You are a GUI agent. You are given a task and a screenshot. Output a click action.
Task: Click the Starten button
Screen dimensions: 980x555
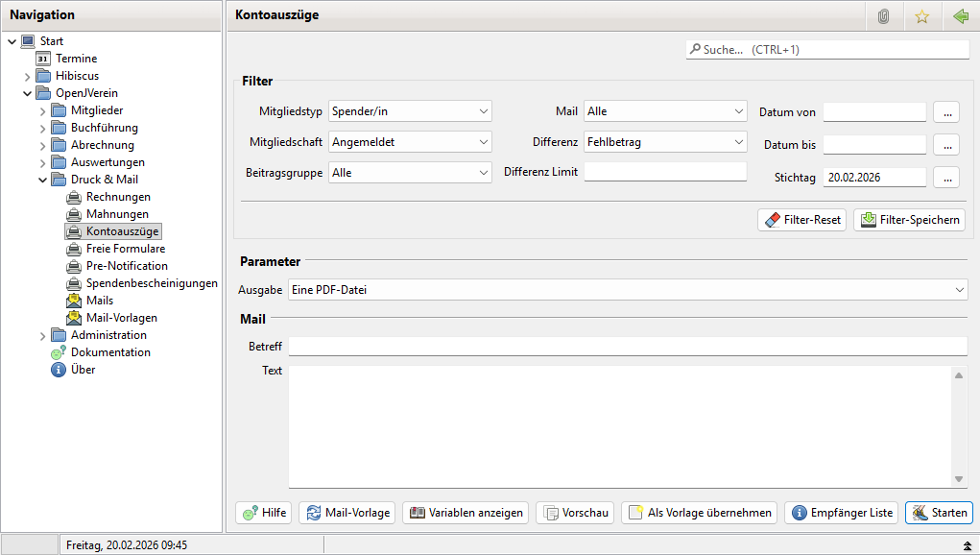(938, 513)
